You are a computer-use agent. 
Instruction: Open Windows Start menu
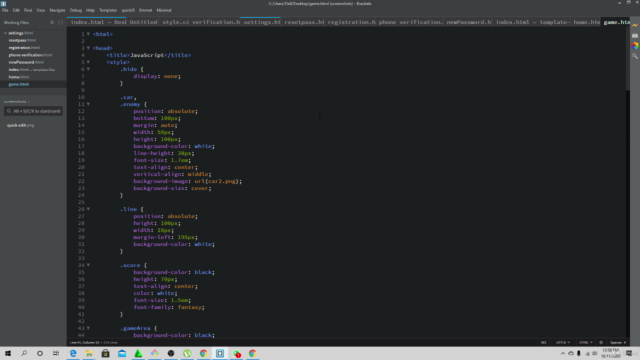[x=8, y=353]
